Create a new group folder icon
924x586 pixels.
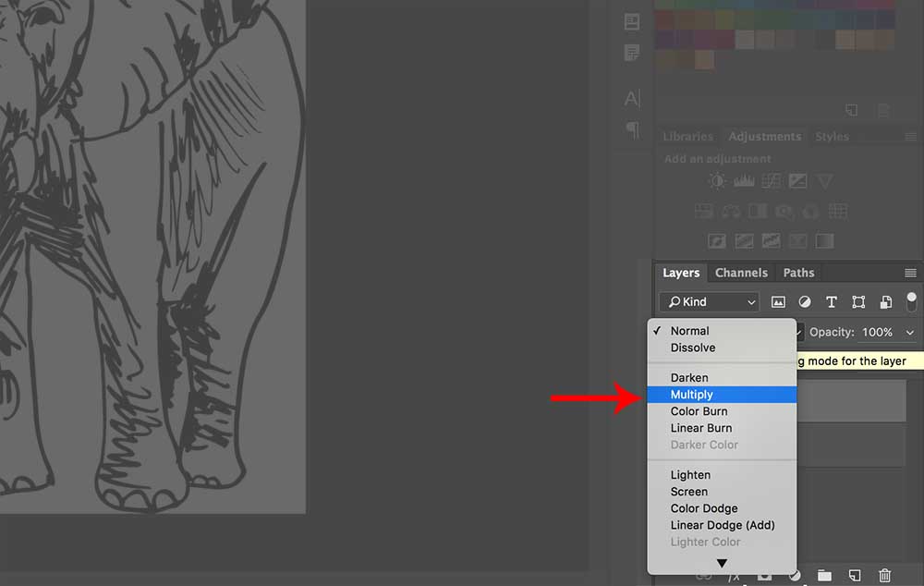(824, 576)
